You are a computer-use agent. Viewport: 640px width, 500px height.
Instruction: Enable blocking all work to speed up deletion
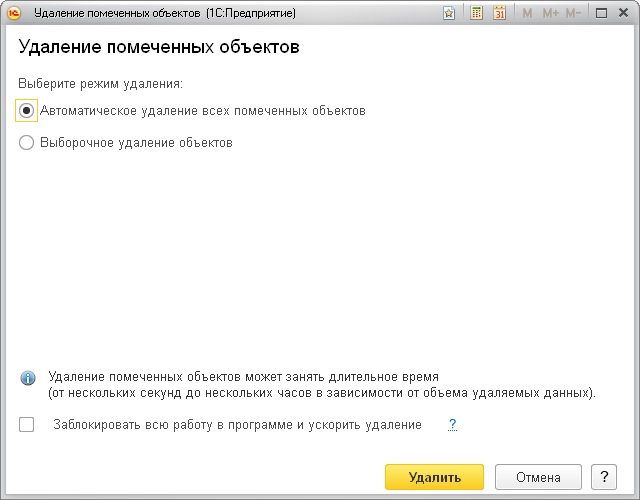27,425
